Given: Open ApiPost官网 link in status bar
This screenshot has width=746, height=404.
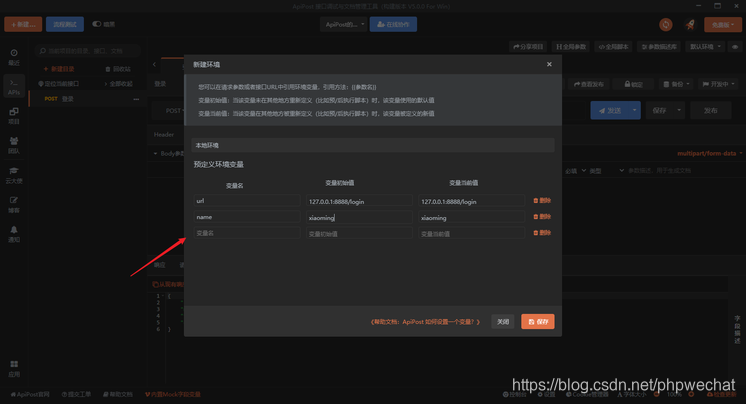Looking at the screenshot, I should click(30, 394).
